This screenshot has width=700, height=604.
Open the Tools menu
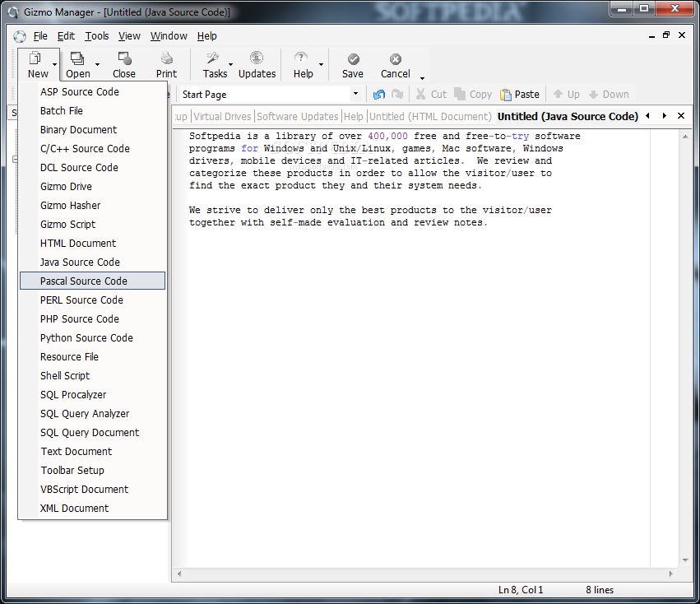pyautogui.click(x=97, y=35)
